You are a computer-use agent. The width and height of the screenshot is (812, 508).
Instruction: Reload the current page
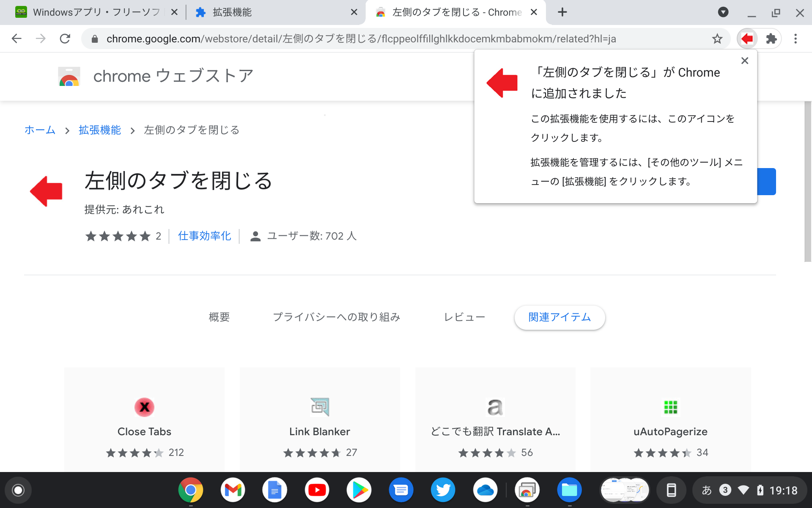(x=65, y=39)
